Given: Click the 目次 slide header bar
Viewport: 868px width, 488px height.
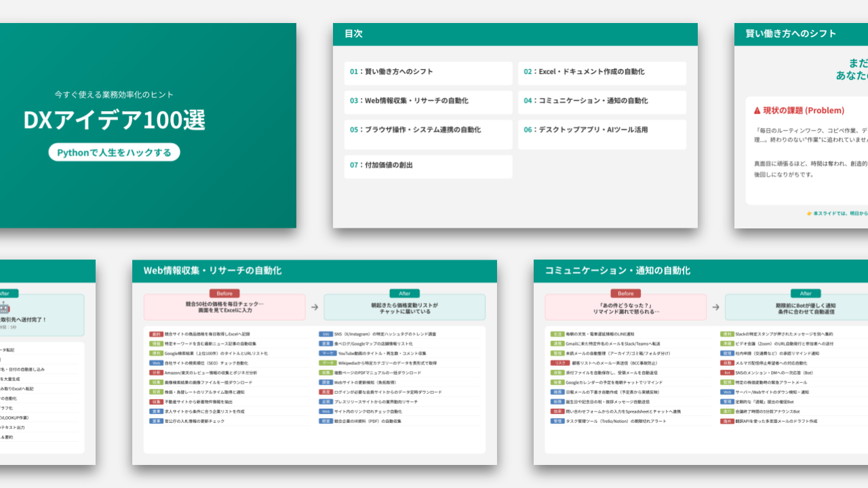Looking at the screenshot, I should 515,34.
